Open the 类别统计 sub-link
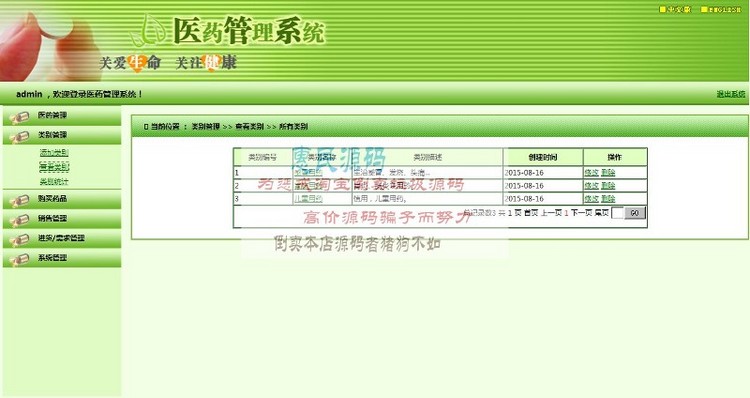Viewport: 750px width, 398px height. coord(54,182)
